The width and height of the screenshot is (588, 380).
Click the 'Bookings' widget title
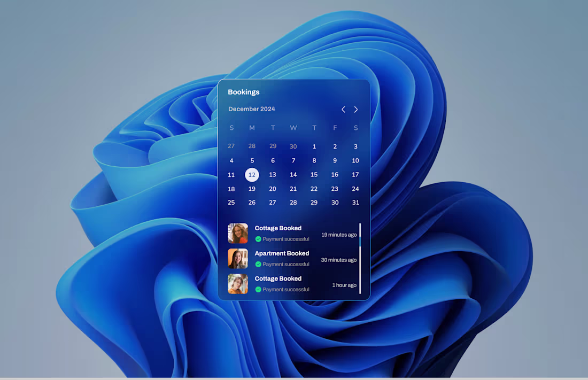pyautogui.click(x=243, y=92)
